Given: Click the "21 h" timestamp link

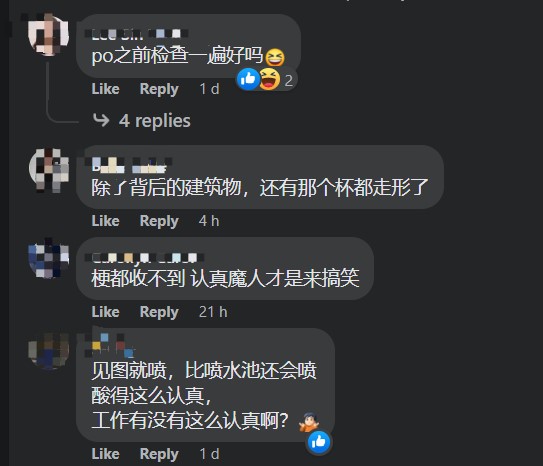Looking at the screenshot, I should (x=213, y=312).
